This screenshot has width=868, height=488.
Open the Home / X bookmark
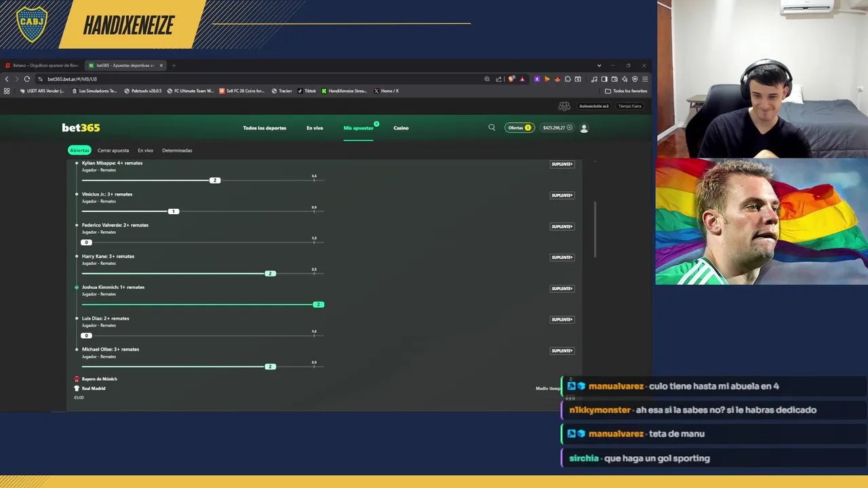tap(386, 91)
